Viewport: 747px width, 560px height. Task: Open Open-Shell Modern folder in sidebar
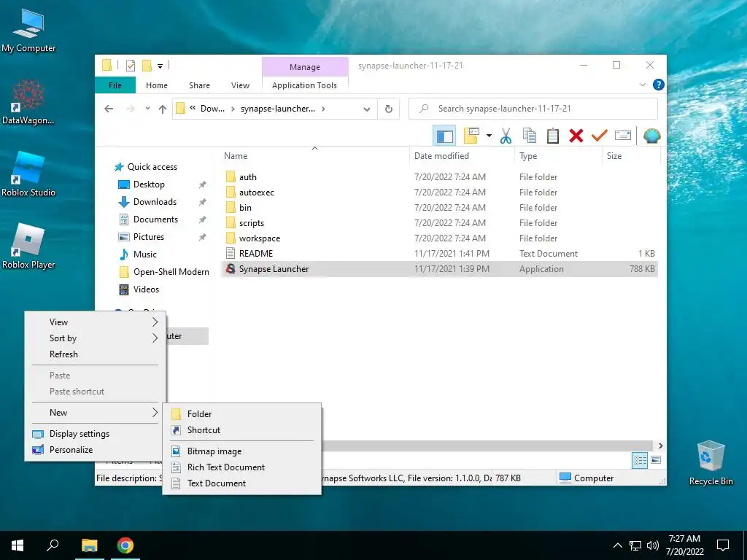pyautogui.click(x=171, y=272)
